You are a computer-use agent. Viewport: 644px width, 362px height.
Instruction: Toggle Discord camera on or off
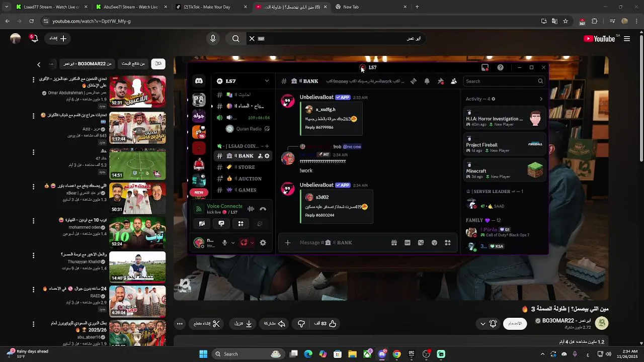pyautogui.click(x=202, y=224)
